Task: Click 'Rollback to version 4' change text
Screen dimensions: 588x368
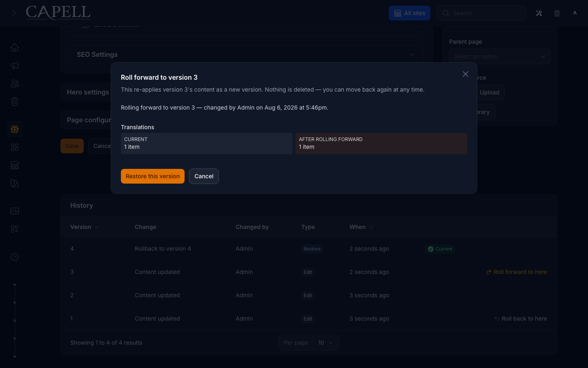Action: click(x=163, y=249)
